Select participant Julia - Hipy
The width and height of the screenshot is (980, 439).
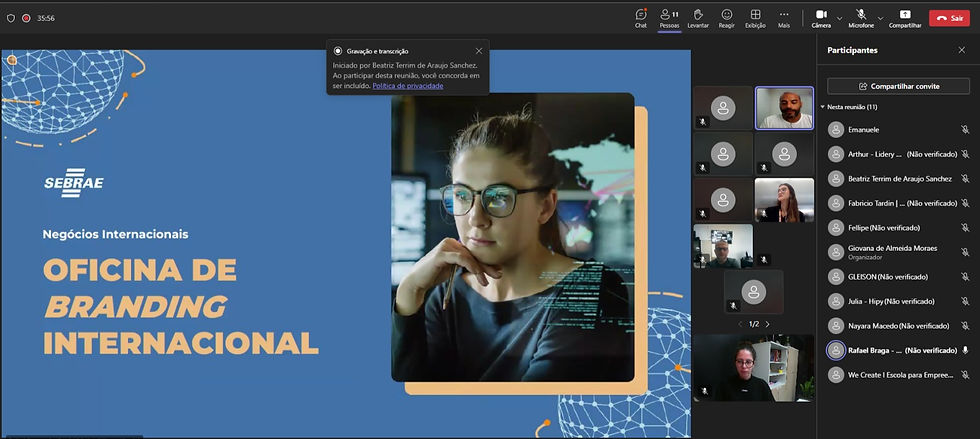pyautogui.click(x=898, y=301)
